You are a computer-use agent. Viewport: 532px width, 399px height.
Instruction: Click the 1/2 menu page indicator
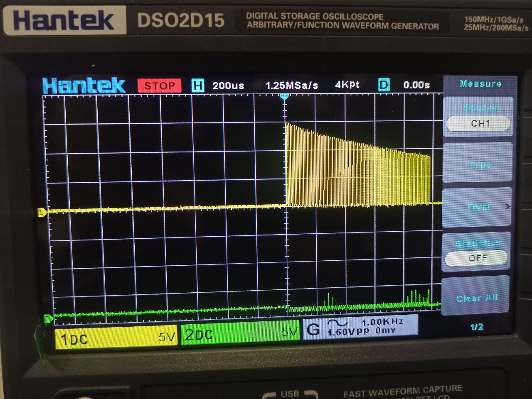coord(476,327)
